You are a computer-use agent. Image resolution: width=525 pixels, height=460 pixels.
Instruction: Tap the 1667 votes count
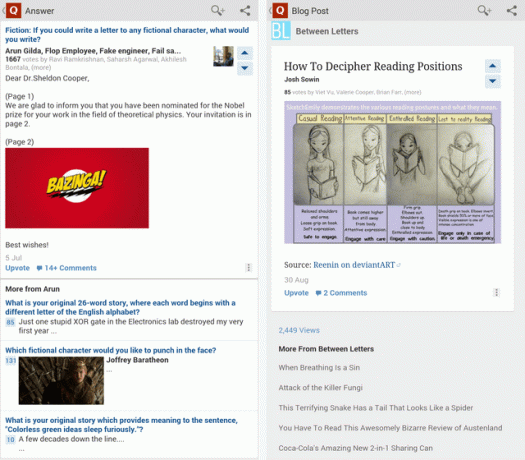coord(13,59)
